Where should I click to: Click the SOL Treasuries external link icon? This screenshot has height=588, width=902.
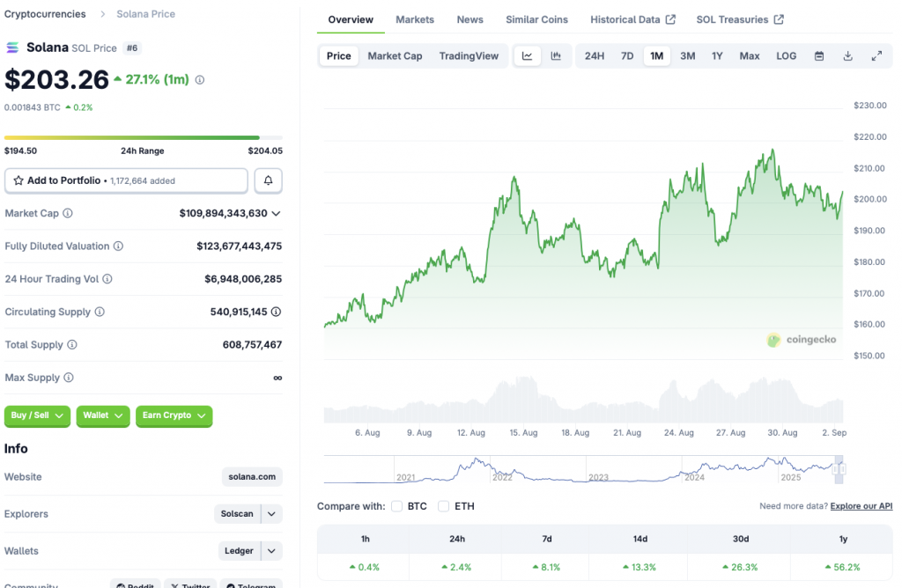(x=779, y=19)
